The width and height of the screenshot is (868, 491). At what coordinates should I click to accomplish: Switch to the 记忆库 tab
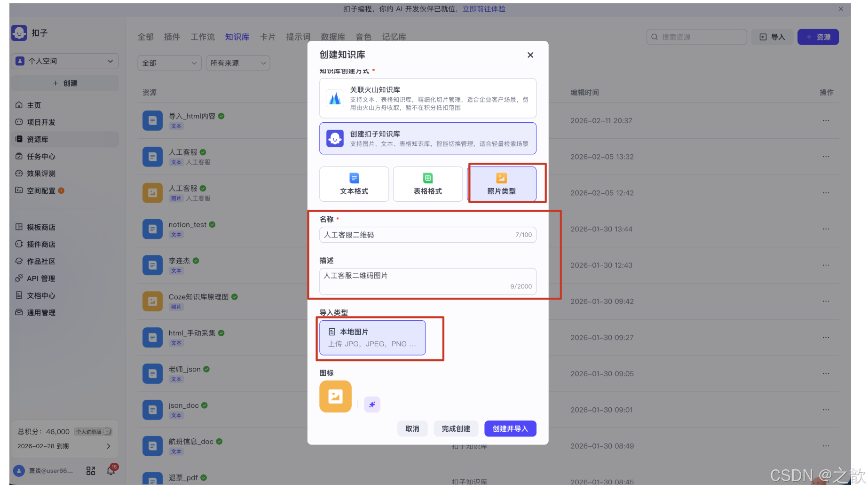394,37
